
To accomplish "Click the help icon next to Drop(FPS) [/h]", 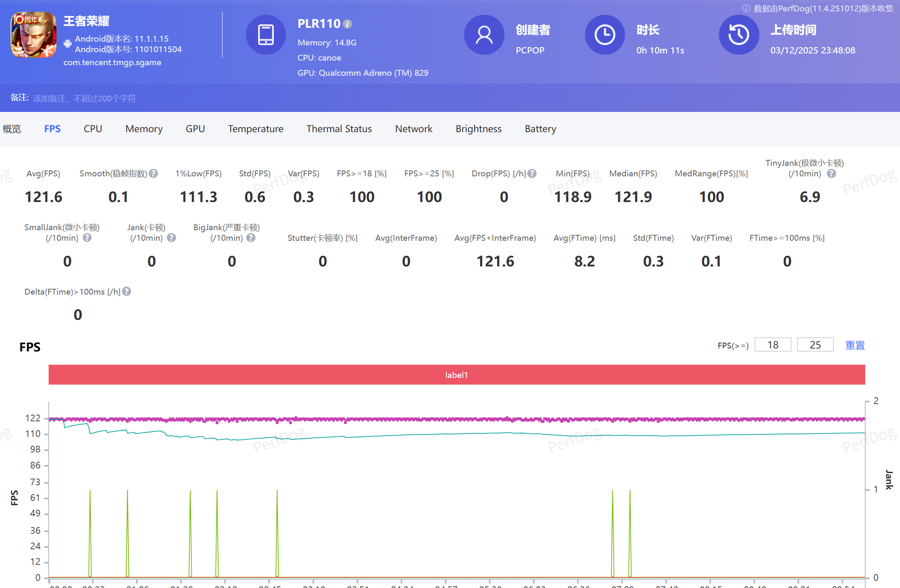I will pyautogui.click(x=532, y=173).
